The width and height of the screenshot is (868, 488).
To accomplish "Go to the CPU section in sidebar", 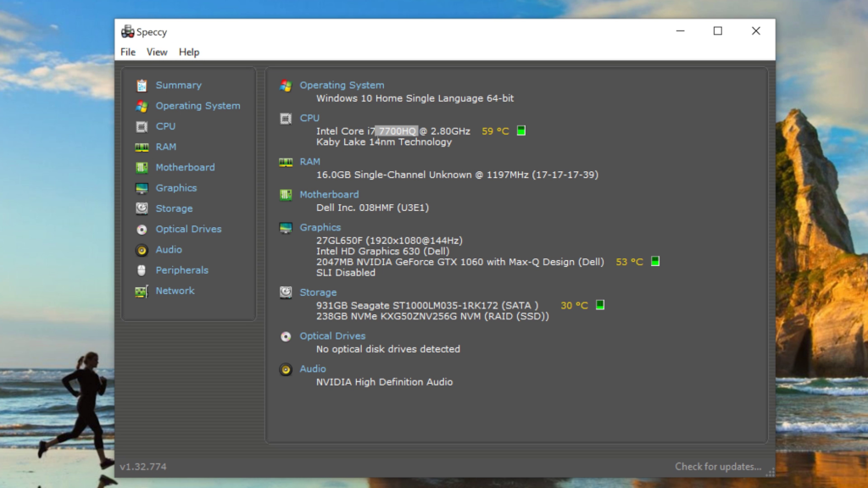I will click(x=165, y=126).
